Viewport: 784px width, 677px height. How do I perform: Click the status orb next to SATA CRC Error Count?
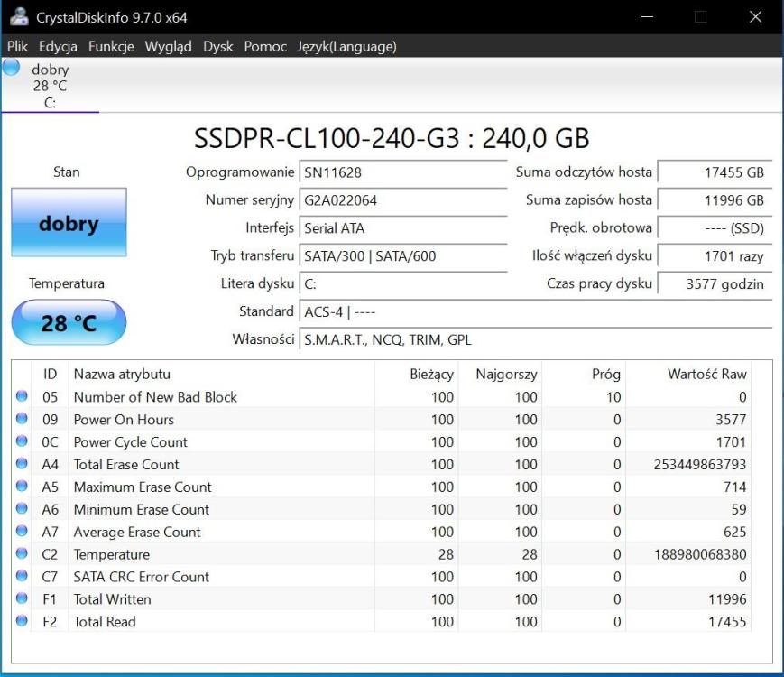pyautogui.click(x=22, y=577)
